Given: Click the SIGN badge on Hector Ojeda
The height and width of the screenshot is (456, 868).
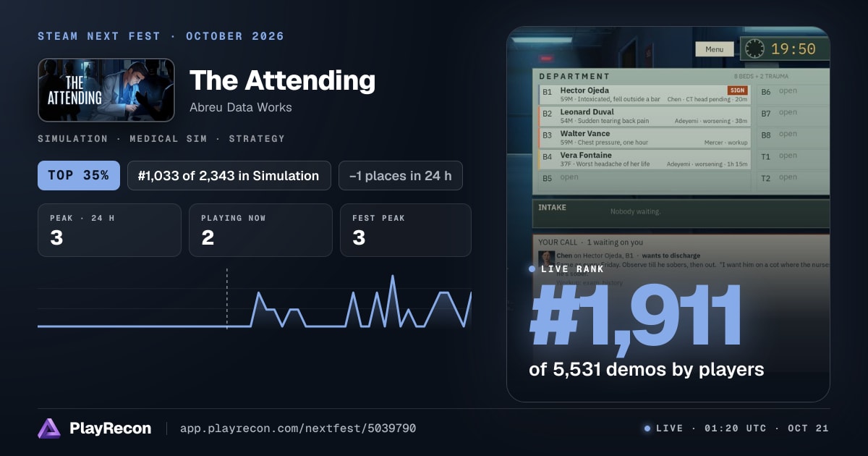Looking at the screenshot, I should [x=737, y=90].
